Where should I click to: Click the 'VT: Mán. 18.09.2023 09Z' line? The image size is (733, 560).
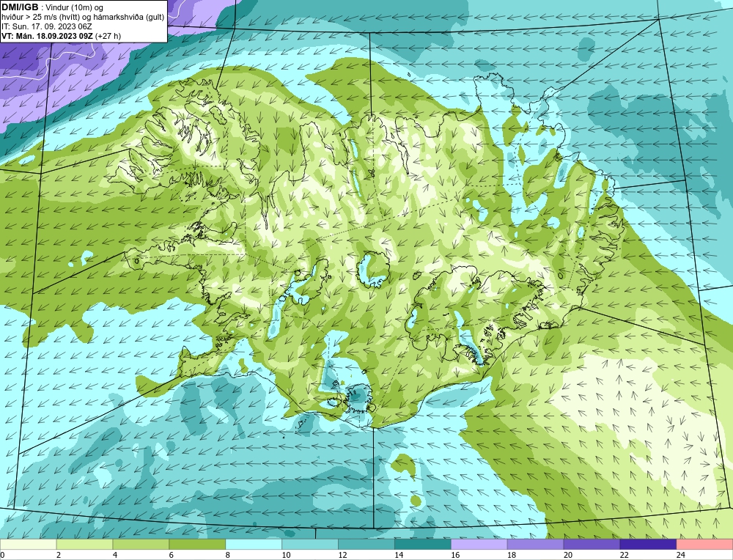(47, 36)
